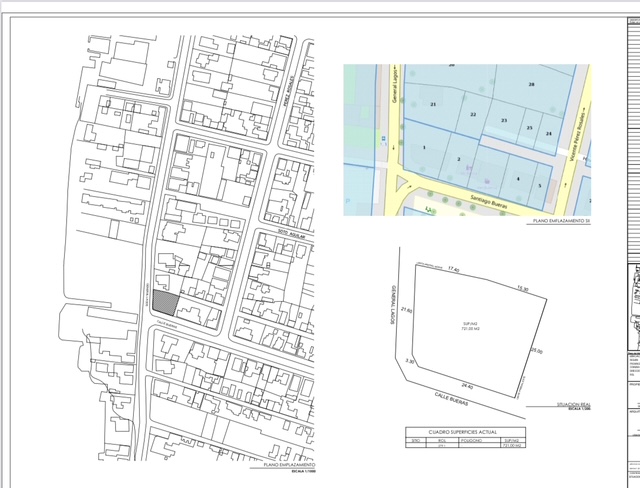
Task: Click parcel 22 on the blue map
Action: 472,114
